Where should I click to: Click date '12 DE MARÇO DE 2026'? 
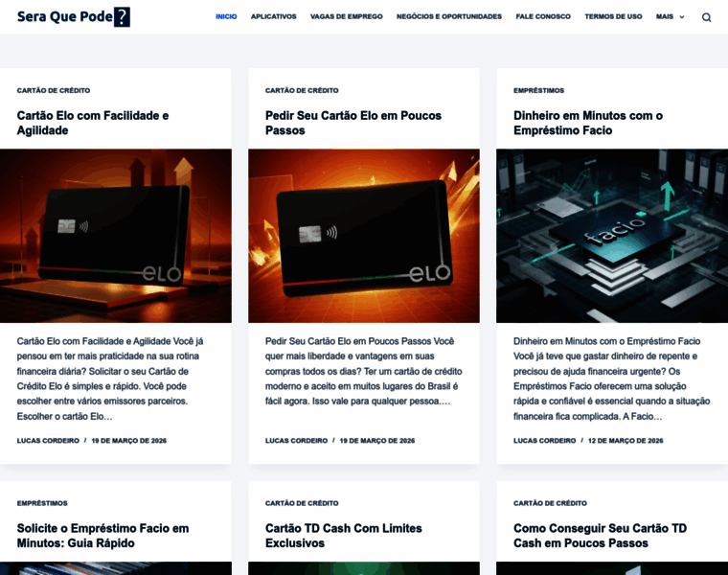(626, 441)
